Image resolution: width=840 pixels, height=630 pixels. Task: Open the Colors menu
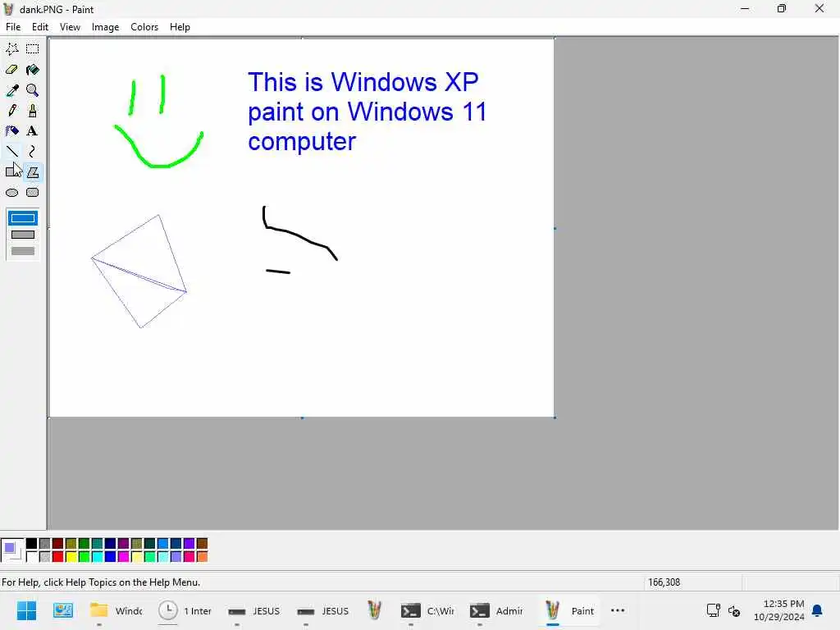(144, 27)
